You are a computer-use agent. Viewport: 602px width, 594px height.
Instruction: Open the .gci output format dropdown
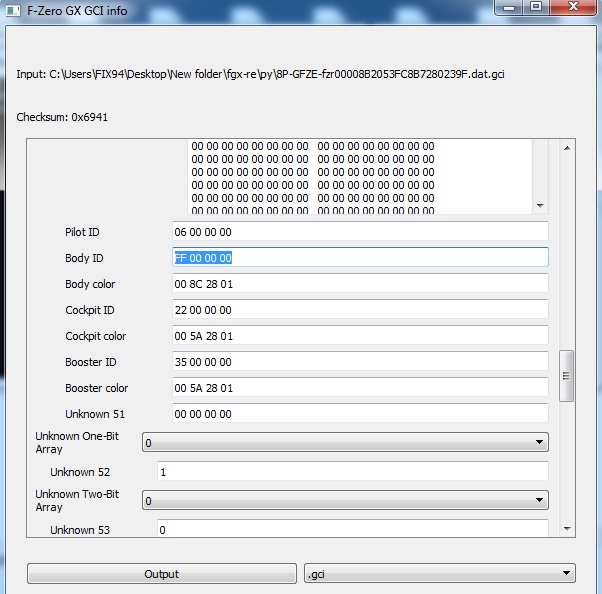pos(440,574)
